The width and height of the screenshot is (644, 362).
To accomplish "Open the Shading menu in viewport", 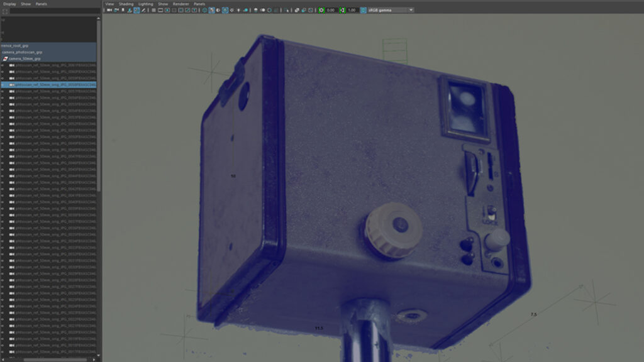I will 126,4.
